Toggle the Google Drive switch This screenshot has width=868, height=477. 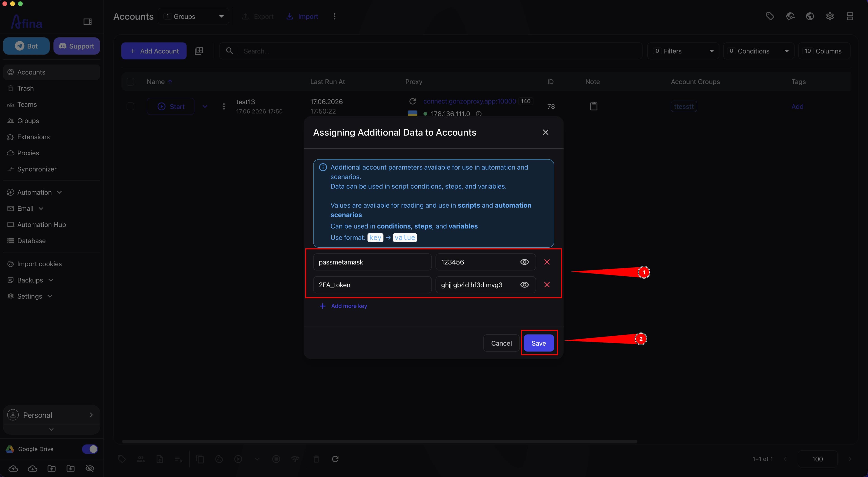[90, 449]
